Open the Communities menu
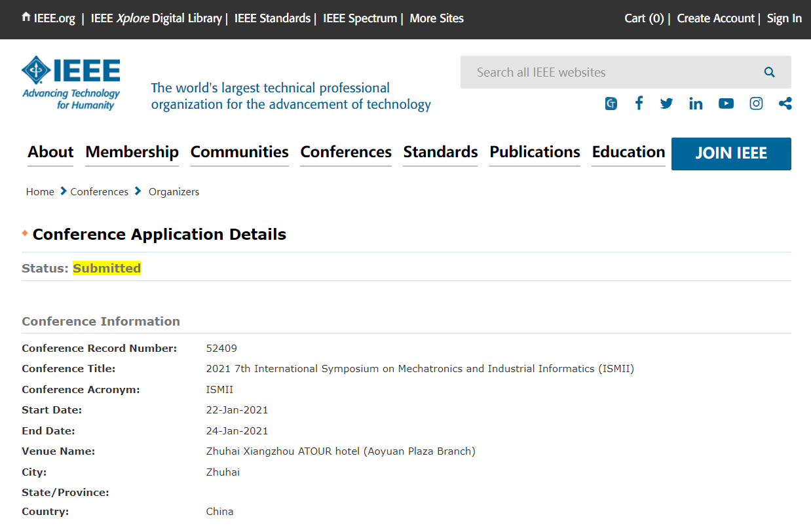 point(239,152)
